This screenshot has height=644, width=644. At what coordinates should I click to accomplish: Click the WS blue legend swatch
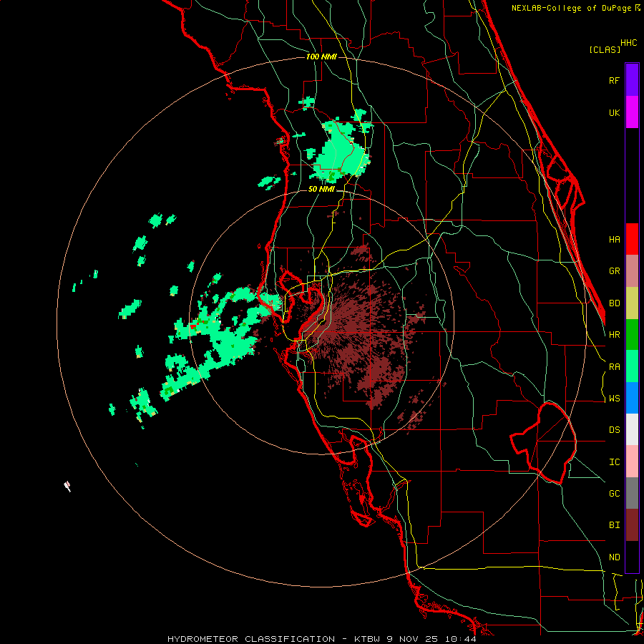[x=632, y=398]
